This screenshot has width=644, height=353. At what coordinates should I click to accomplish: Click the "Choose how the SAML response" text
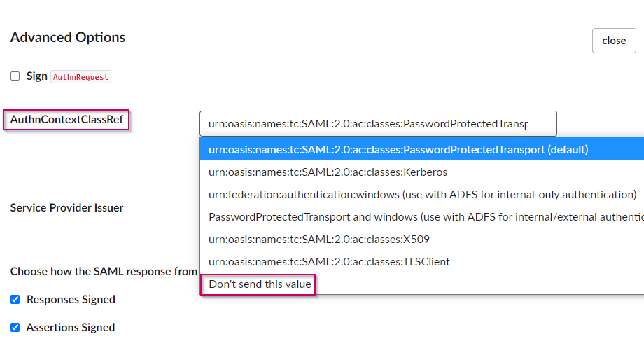tap(104, 271)
